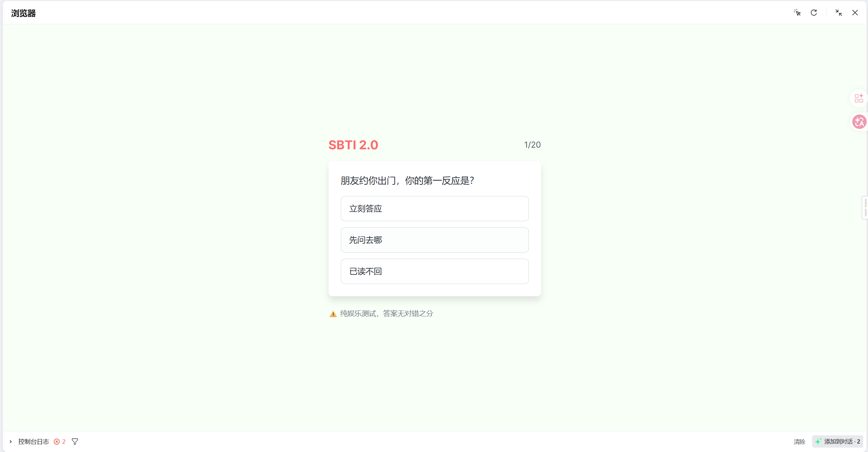Activate the element picker cursor icon
The width and height of the screenshot is (868, 452).
click(797, 13)
